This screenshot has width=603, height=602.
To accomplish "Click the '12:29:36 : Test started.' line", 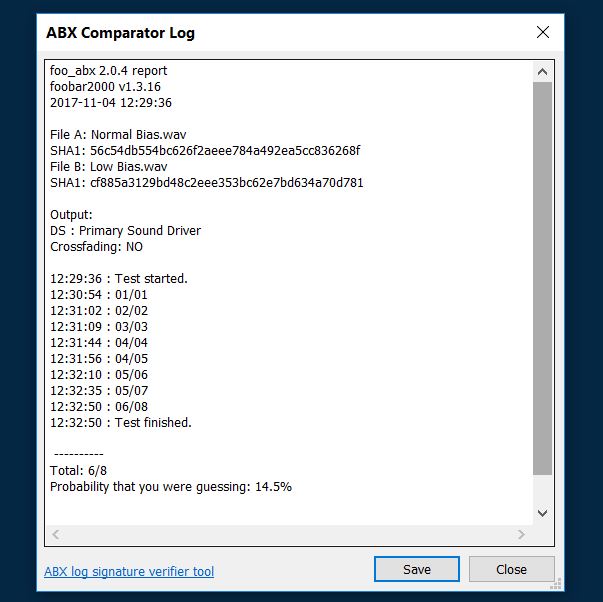I will tap(119, 278).
